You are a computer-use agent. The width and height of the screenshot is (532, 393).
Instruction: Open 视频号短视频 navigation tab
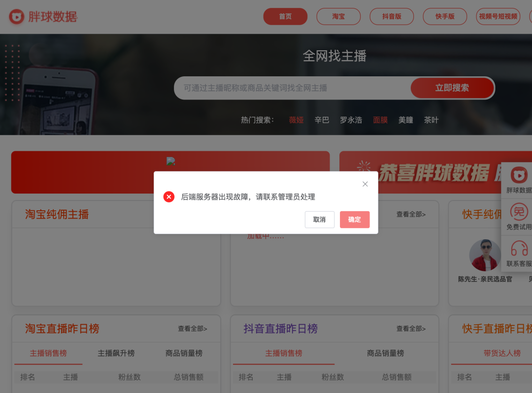(498, 16)
